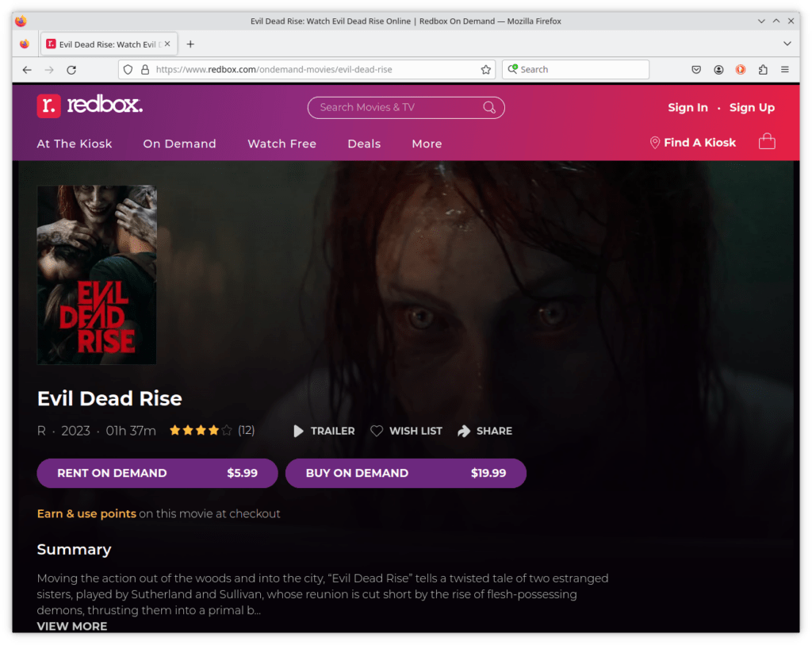Open the Firefox account icon

(718, 70)
